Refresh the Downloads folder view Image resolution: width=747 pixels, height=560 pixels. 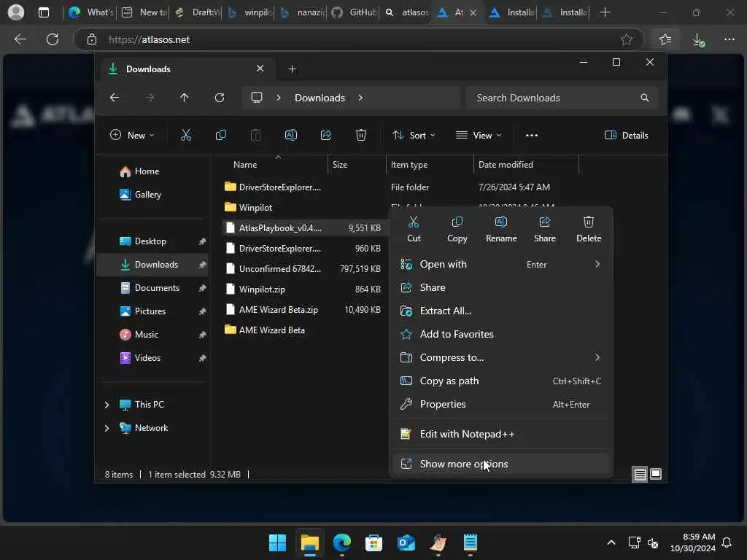coord(220,98)
